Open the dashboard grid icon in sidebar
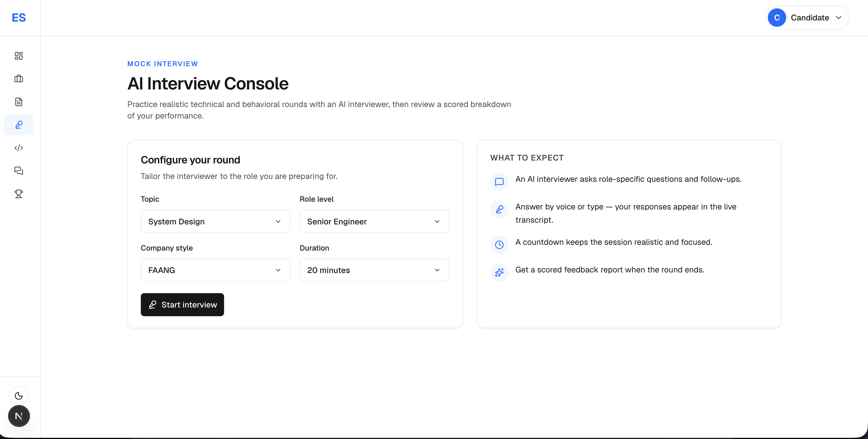Image resolution: width=868 pixels, height=439 pixels. (19, 56)
